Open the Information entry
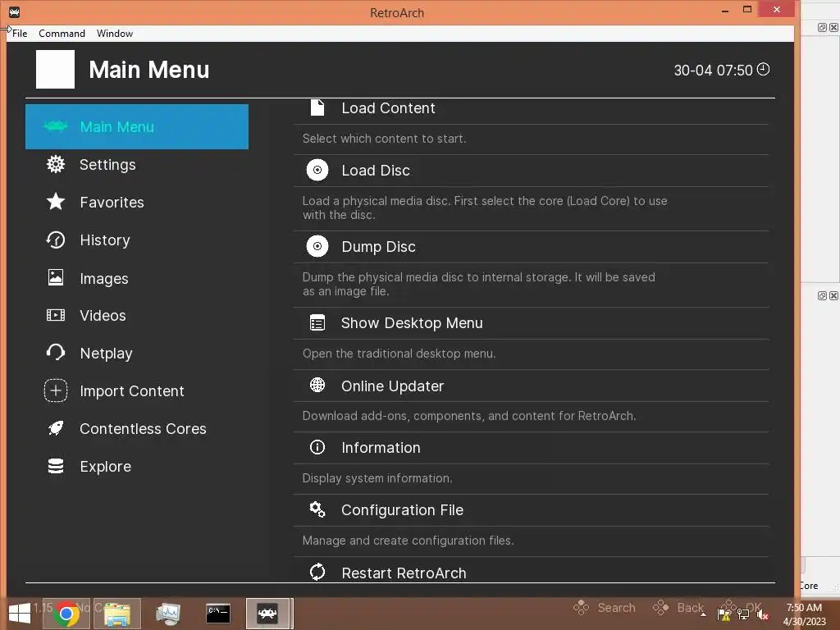This screenshot has width=840, height=630. coord(531,448)
